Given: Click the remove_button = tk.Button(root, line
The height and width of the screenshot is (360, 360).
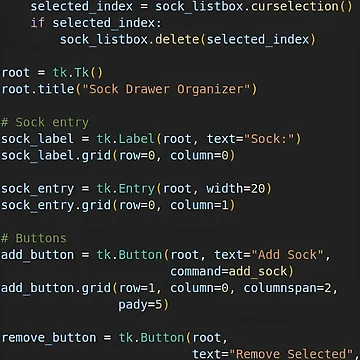Looking at the screenshot, I should (x=115, y=338).
